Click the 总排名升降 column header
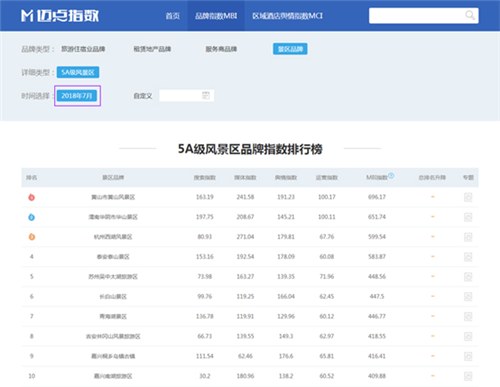 (432, 177)
